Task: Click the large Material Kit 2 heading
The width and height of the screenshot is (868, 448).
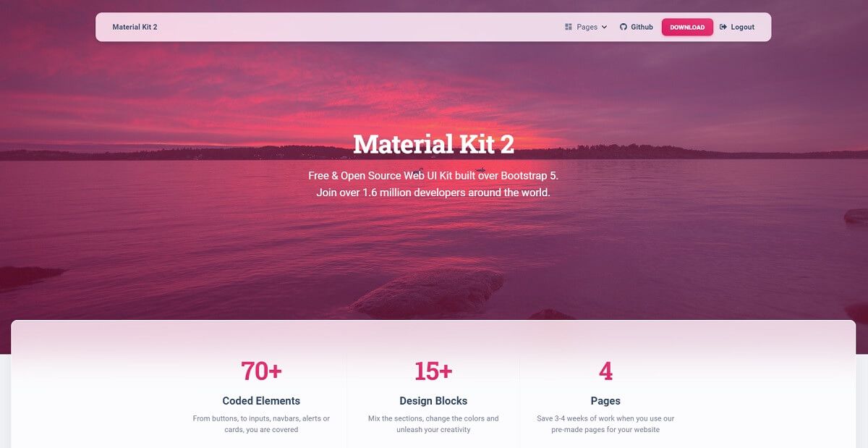Action: click(434, 144)
